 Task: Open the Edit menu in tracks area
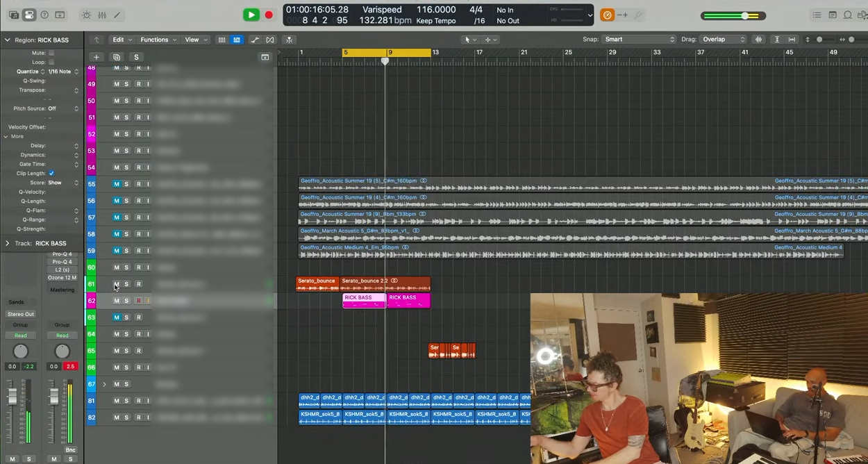point(122,40)
